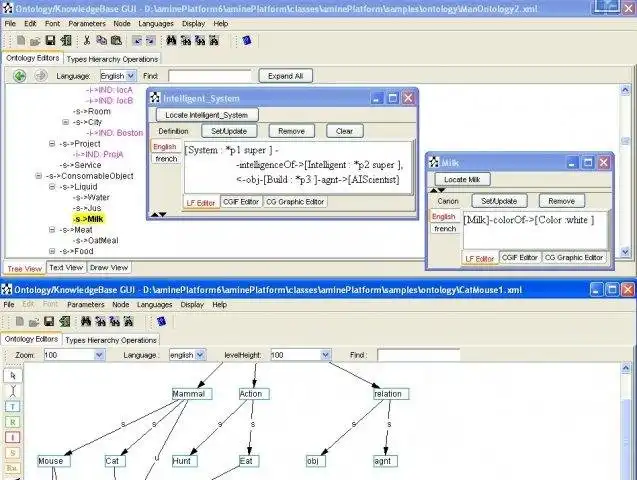Collapse the Meat tree node
Viewport: 637px width, 480px height.
pyautogui.click(x=52, y=230)
